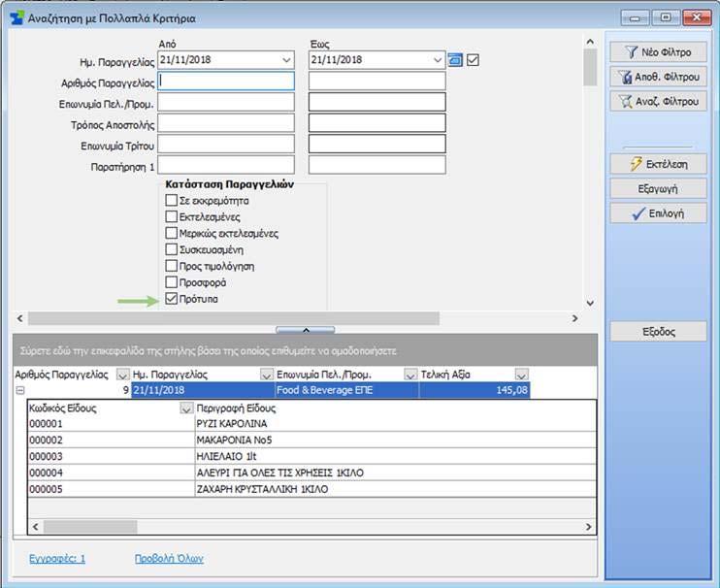Screen dimensions: 720x588
Task: Open Επωνυμία Πελ./Προμ. column filter dropdown
Action: pos(410,375)
